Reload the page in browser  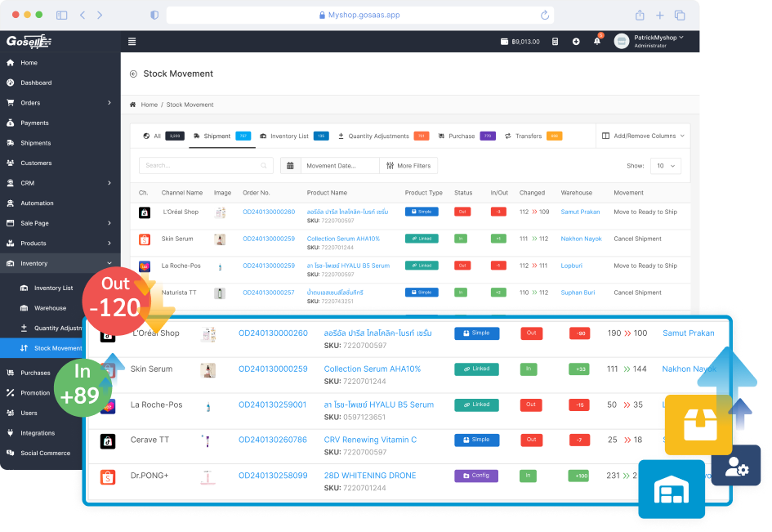[545, 16]
